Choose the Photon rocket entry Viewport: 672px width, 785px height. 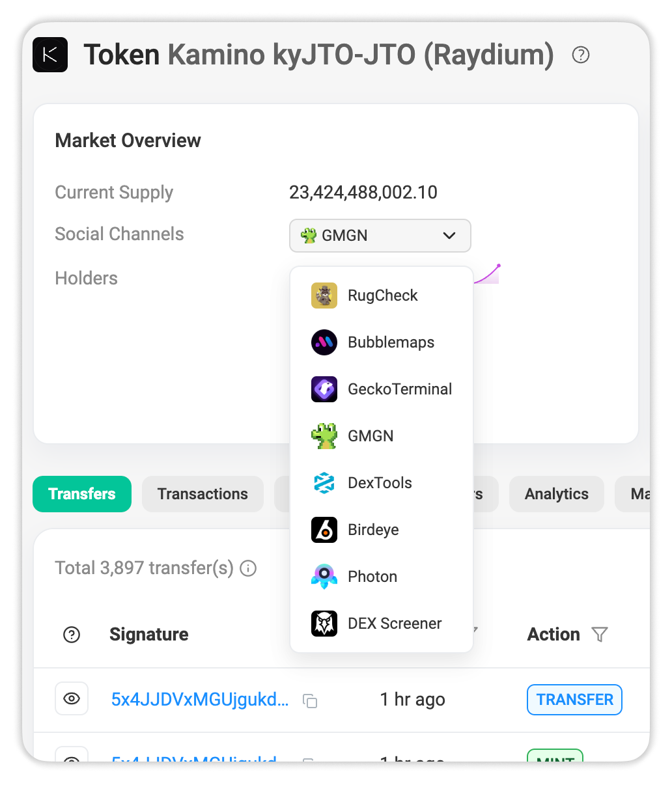tap(382, 577)
